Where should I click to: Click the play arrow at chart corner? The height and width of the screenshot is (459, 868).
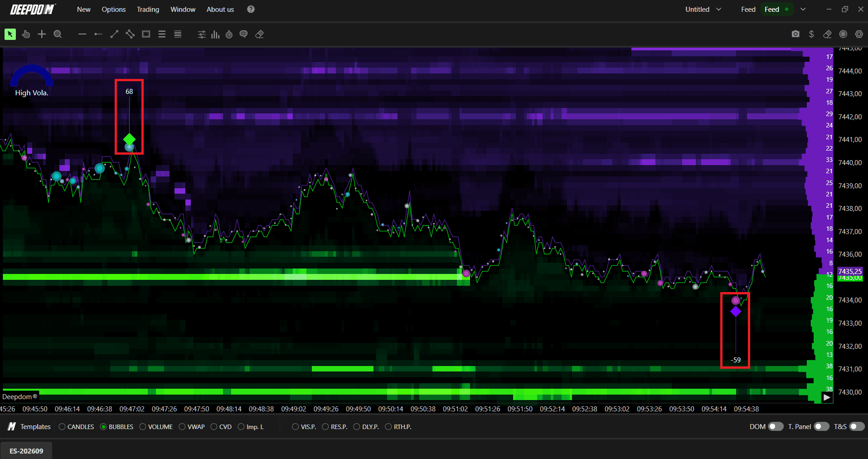point(827,397)
